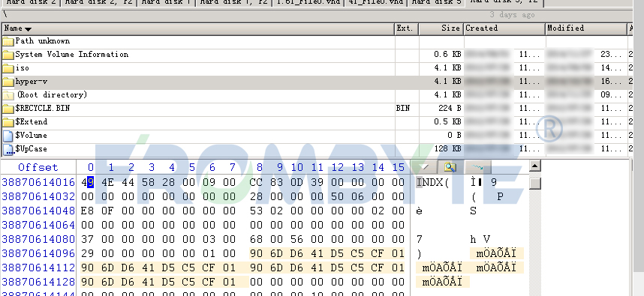Switch to the Hard disk 1 tab

(167, 2)
